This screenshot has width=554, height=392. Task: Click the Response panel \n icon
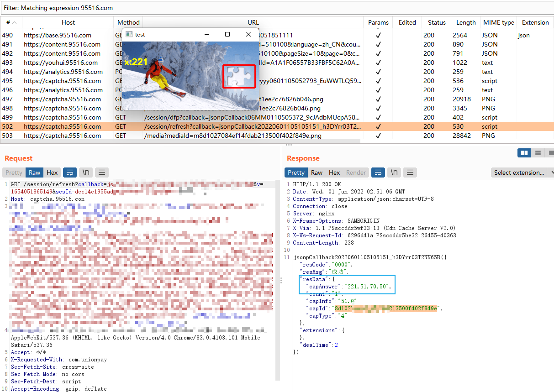tap(394, 172)
